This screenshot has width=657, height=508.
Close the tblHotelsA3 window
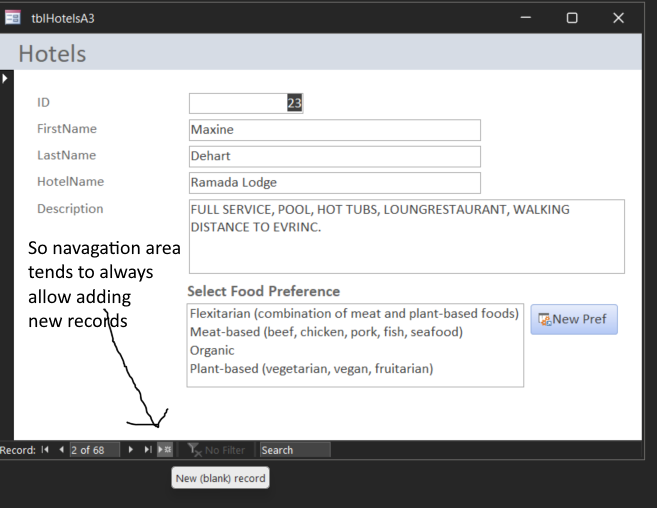(x=618, y=18)
